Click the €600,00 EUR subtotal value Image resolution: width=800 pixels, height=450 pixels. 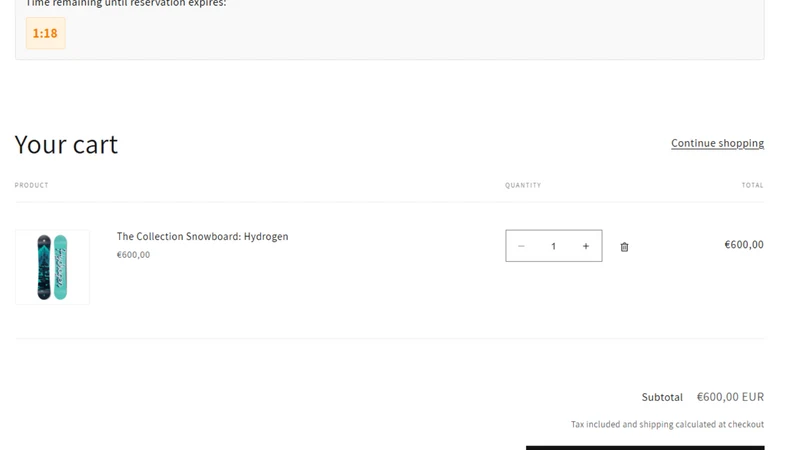coord(731,397)
